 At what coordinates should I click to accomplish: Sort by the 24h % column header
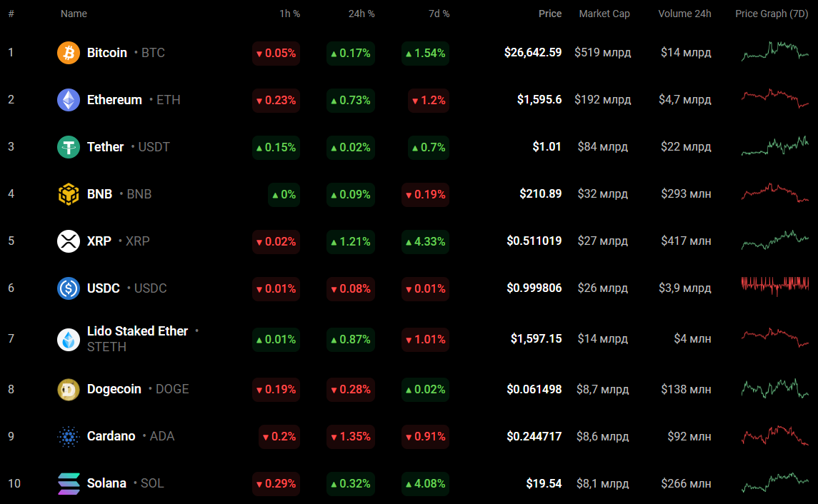pos(361,14)
